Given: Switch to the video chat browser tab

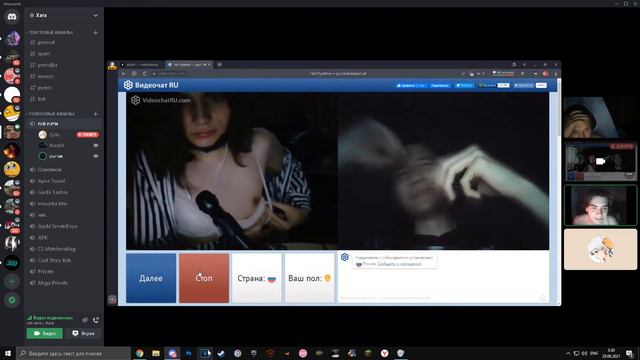Looking at the screenshot, I should pyautogui.click(x=188, y=64).
